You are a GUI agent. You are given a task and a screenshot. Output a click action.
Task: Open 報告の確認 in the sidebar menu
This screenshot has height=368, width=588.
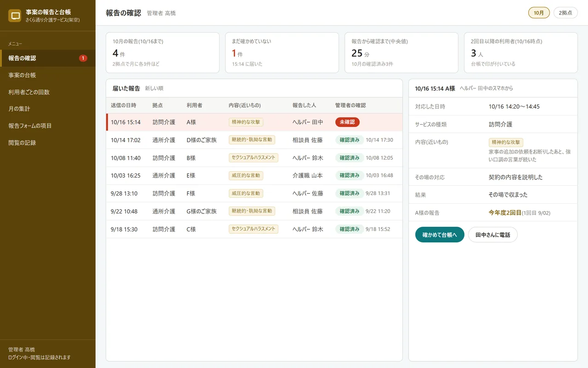click(x=48, y=58)
